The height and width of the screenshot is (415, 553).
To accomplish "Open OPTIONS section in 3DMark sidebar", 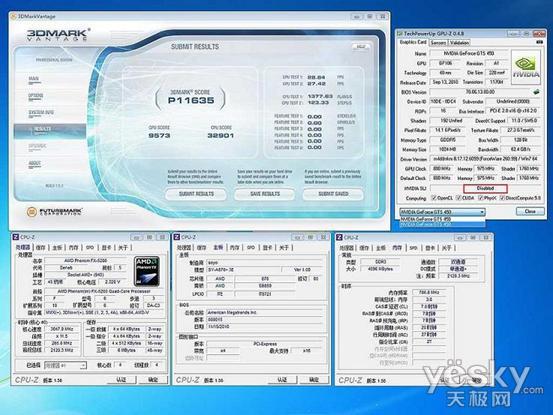I will 36,96.
